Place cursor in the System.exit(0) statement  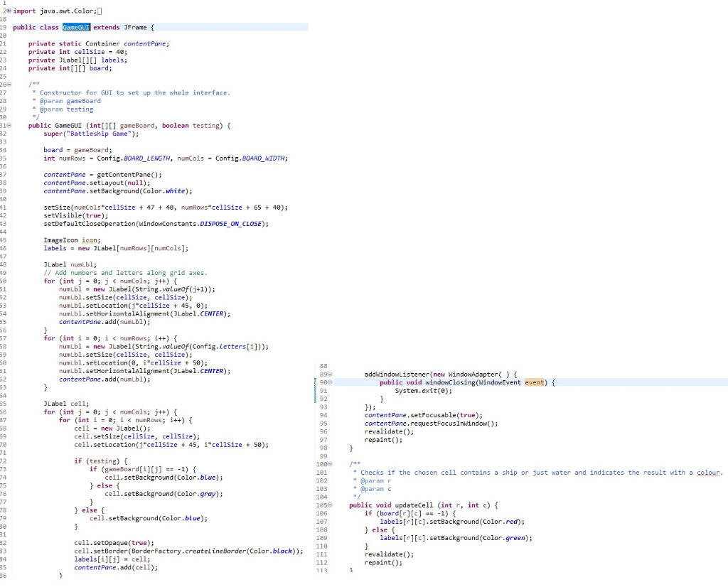coord(422,390)
